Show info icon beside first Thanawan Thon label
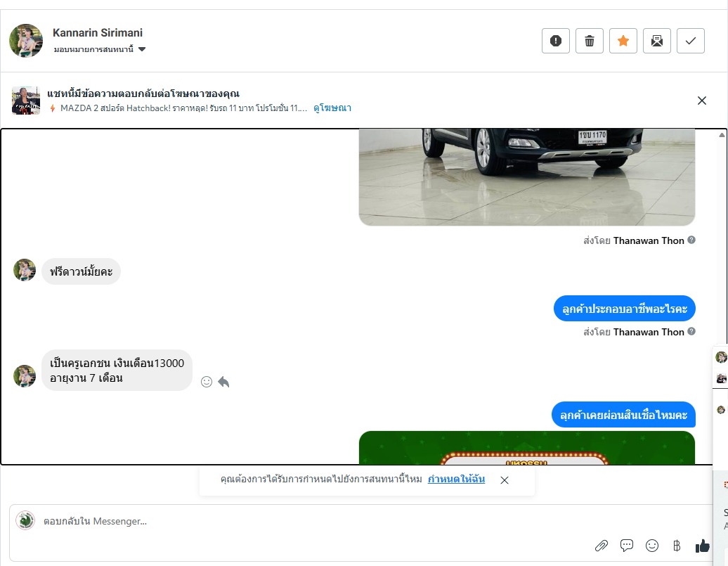 [691, 240]
